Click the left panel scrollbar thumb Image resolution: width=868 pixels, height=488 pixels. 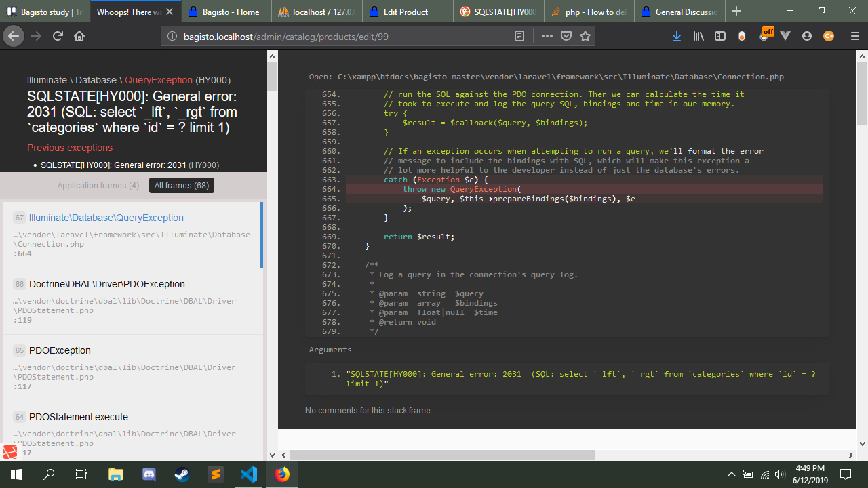point(272,77)
